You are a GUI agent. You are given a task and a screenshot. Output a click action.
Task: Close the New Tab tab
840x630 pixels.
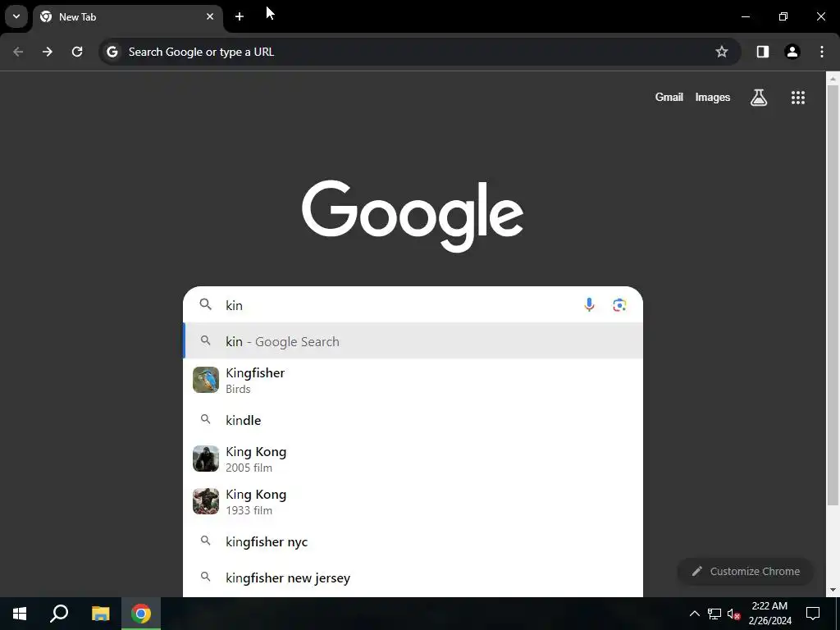coord(210,16)
